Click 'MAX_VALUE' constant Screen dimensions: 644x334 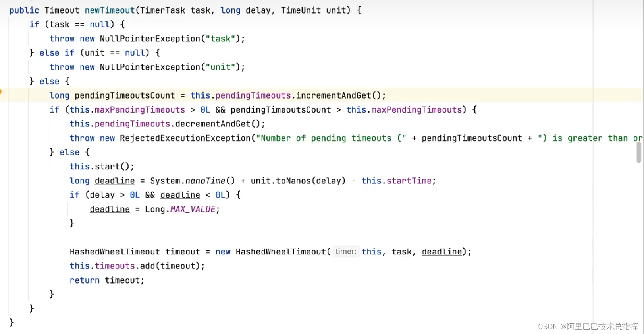[x=193, y=209]
